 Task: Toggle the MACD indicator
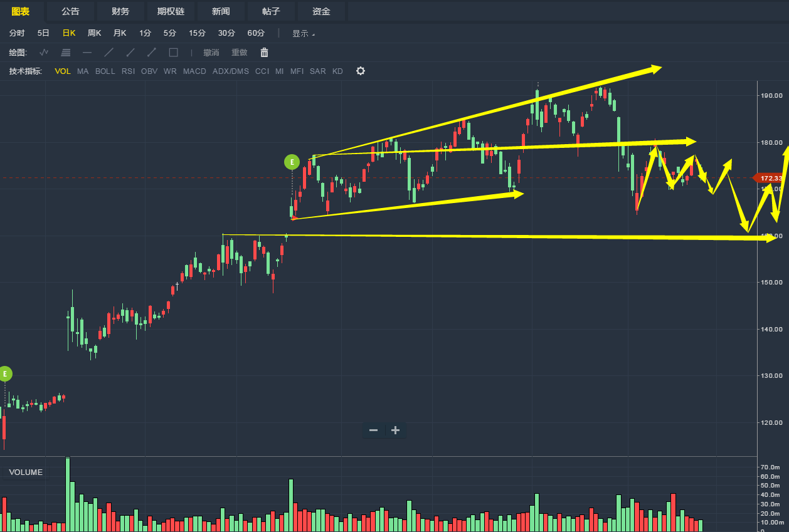click(x=194, y=71)
